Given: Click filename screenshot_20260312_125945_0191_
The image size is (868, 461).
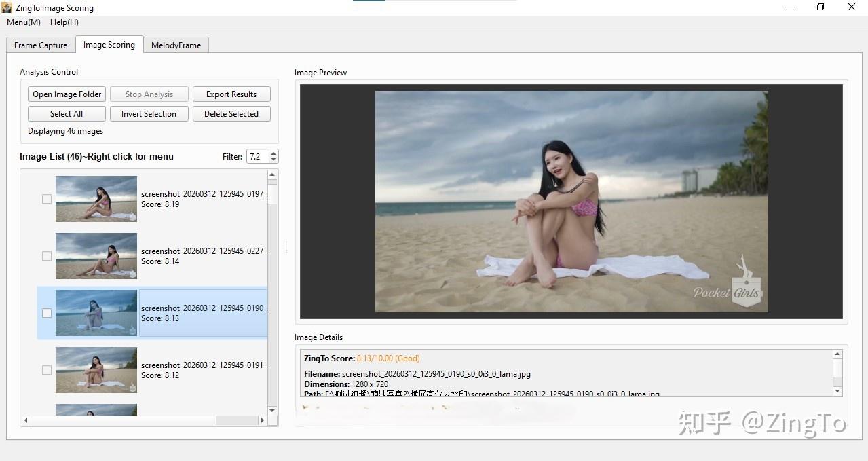Looking at the screenshot, I should coord(204,365).
